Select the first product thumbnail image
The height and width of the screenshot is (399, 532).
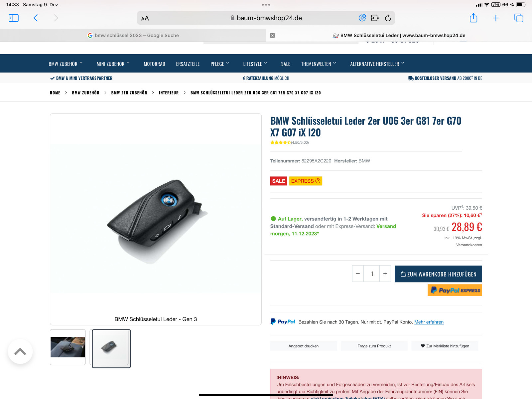68,347
